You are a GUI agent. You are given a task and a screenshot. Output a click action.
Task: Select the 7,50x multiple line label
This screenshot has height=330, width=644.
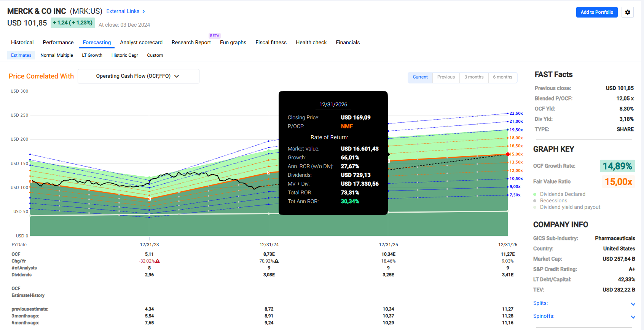point(515,195)
